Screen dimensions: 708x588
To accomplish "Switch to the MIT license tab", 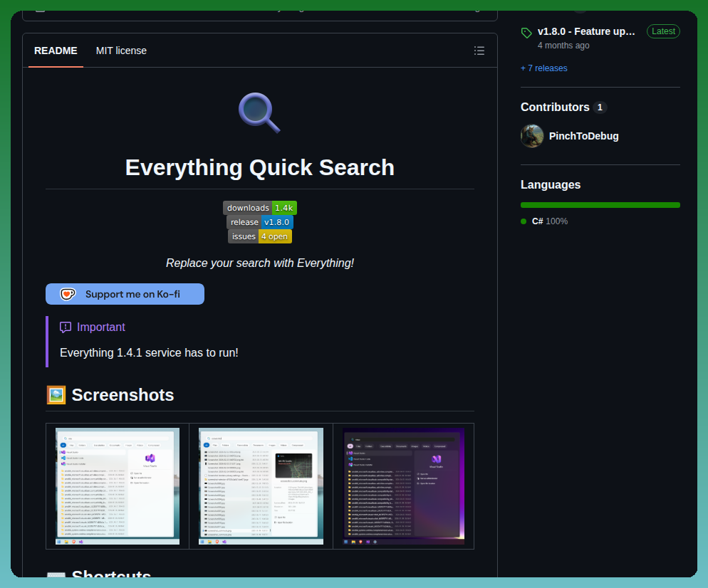I will click(x=121, y=51).
